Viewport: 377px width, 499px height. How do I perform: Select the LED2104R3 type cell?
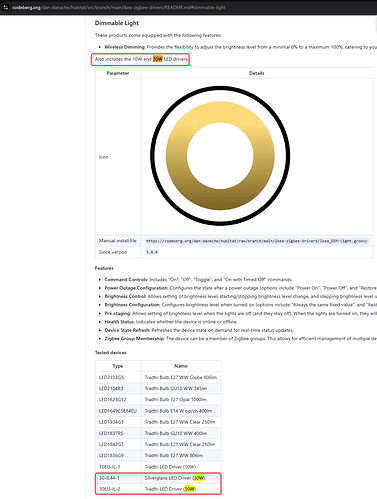[x=118, y=389]
